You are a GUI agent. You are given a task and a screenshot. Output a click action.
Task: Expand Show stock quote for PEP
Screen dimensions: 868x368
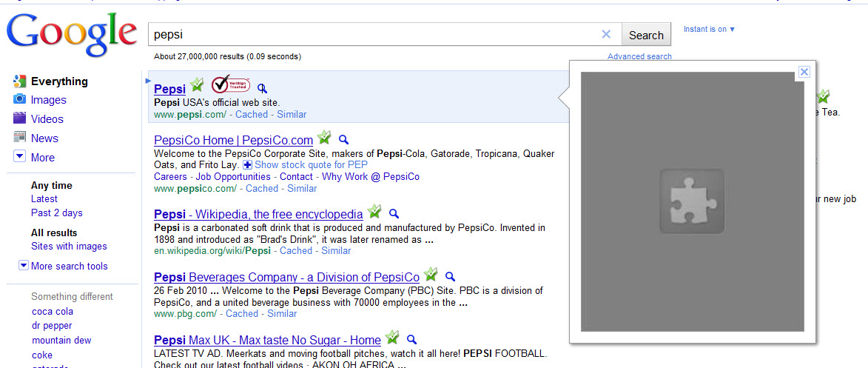click(305, 165)
